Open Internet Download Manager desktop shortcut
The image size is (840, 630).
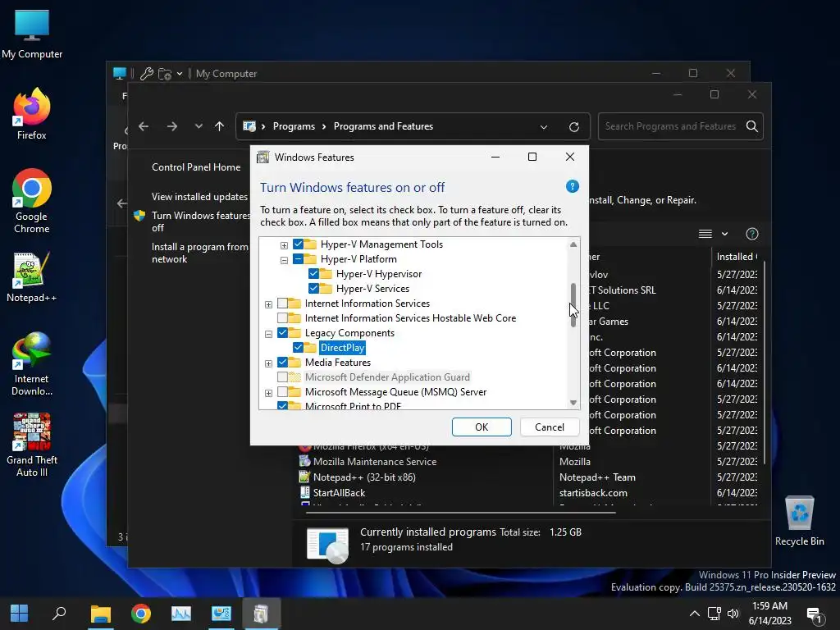tap(32, 364)
